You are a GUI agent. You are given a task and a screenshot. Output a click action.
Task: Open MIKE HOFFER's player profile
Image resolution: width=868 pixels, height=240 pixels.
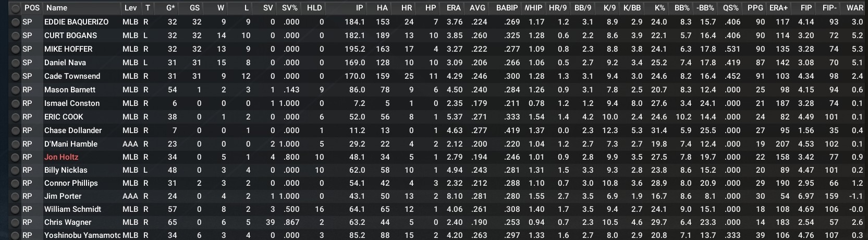click(x=68, y=49)
